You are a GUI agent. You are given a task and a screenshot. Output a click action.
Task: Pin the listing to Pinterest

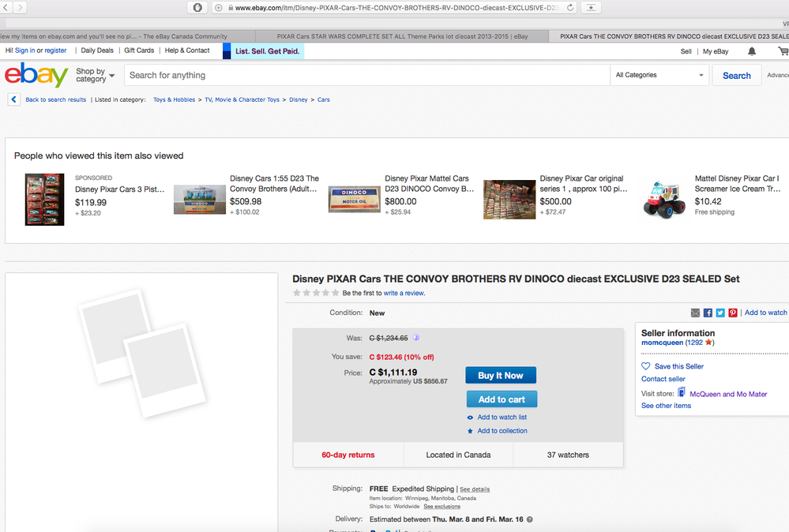click(x=732, y=313)
